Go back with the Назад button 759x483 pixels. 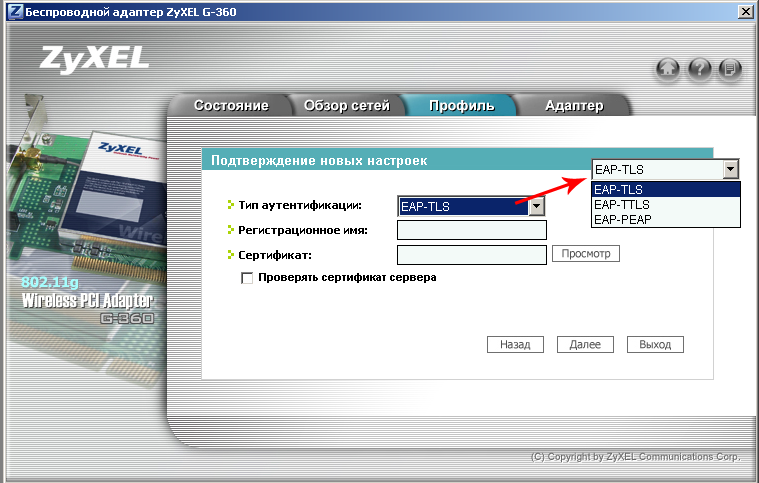tap(515, 345)
